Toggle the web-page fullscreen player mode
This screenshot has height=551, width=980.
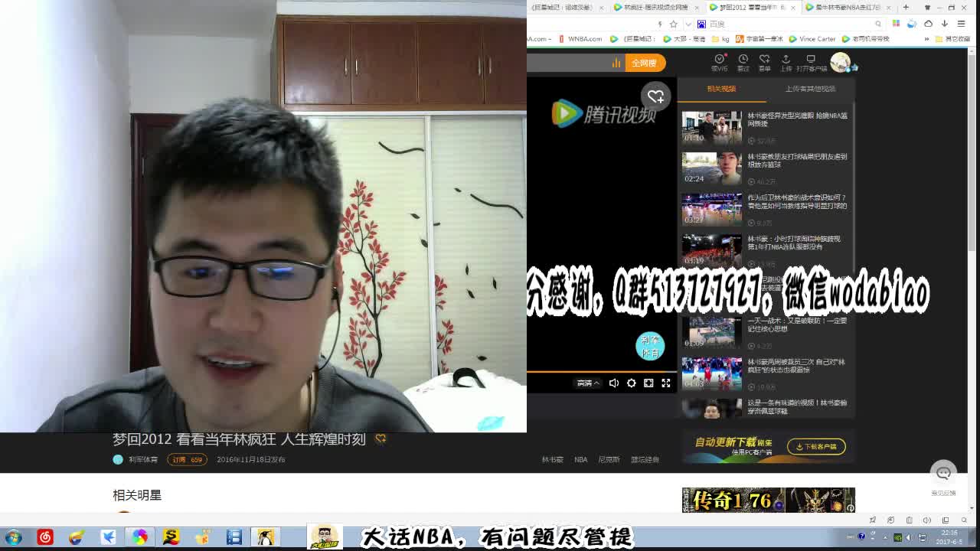648,383
